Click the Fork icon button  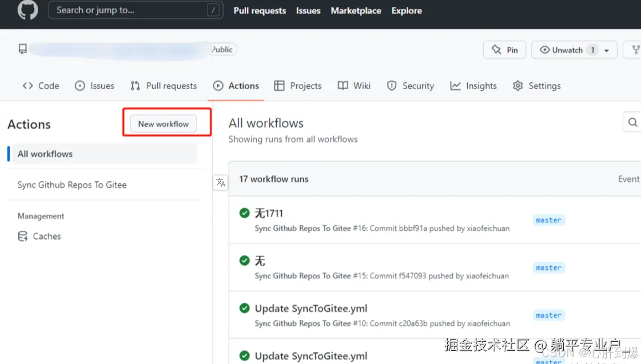635,50
